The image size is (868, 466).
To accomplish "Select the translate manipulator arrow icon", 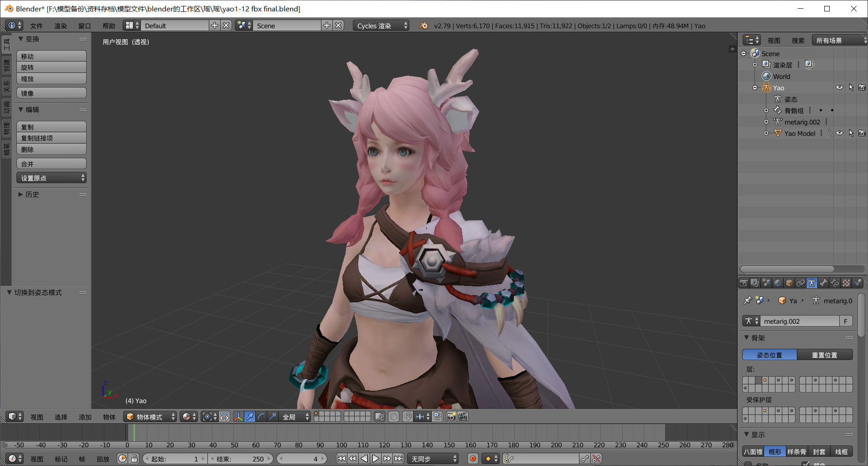I will (x=250, y=417).
